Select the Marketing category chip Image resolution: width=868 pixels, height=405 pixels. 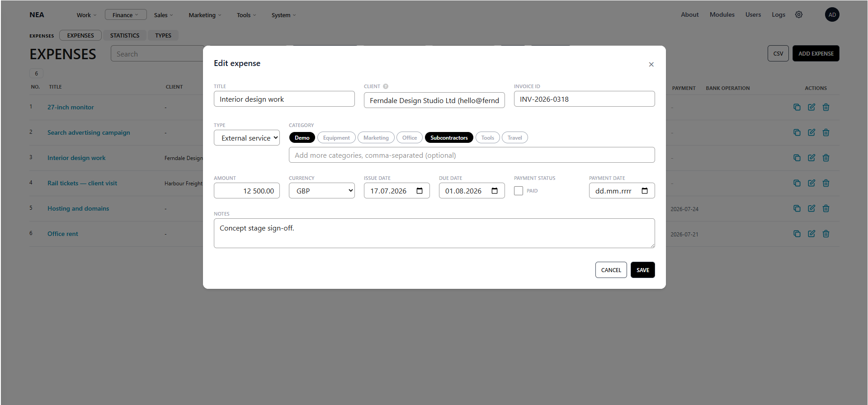(x=376, y=138)
